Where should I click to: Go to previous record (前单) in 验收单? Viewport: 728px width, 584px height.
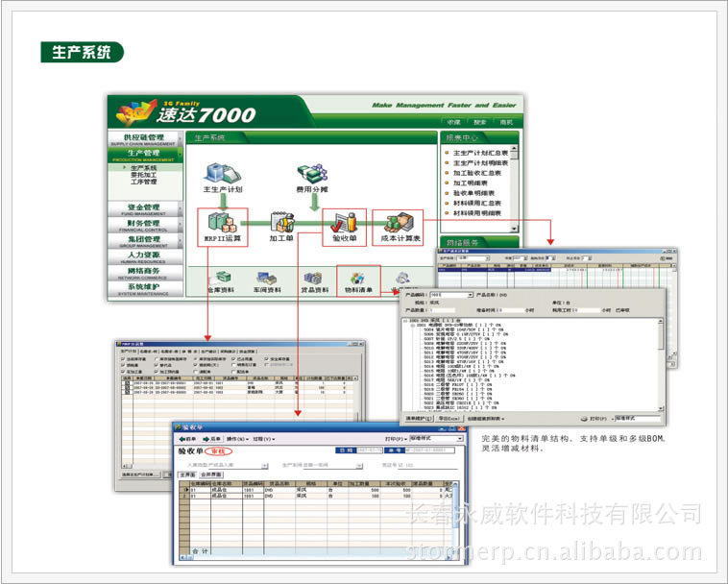tap(187, 439)
